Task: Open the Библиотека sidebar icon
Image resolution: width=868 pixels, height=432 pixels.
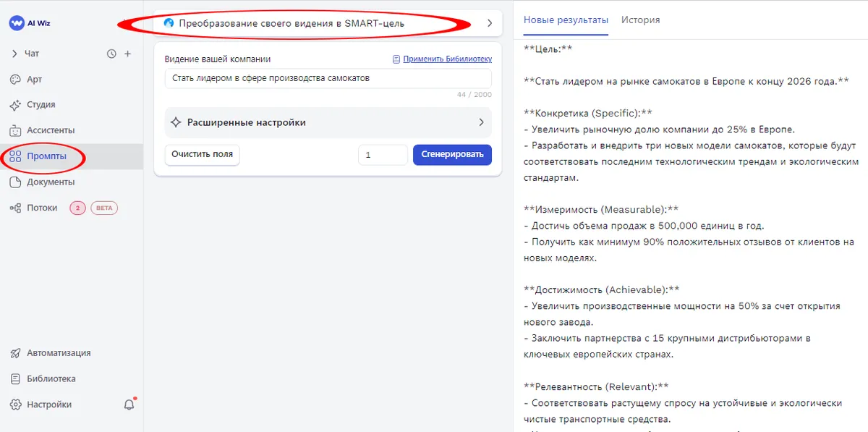Action: [17, 378]
